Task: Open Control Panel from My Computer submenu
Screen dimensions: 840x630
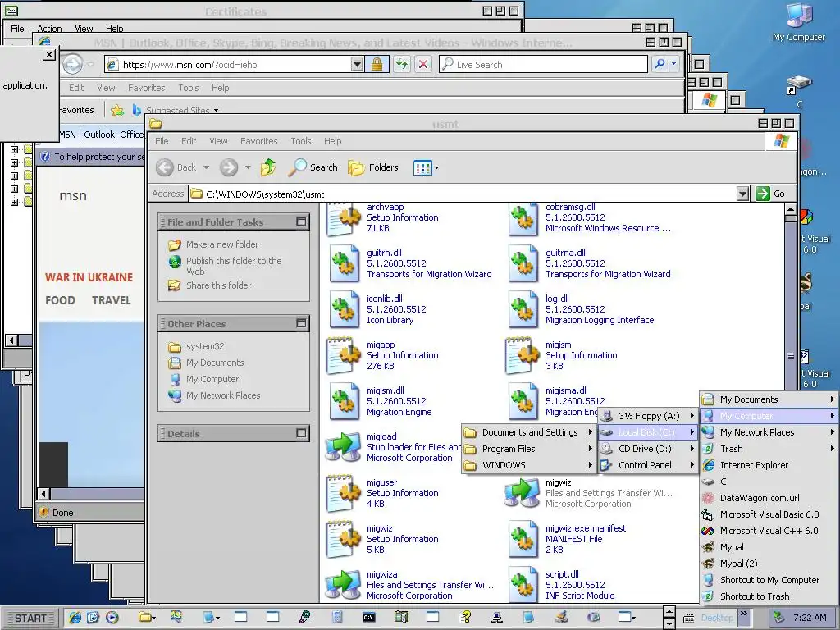Action: [x=648, y=466]
